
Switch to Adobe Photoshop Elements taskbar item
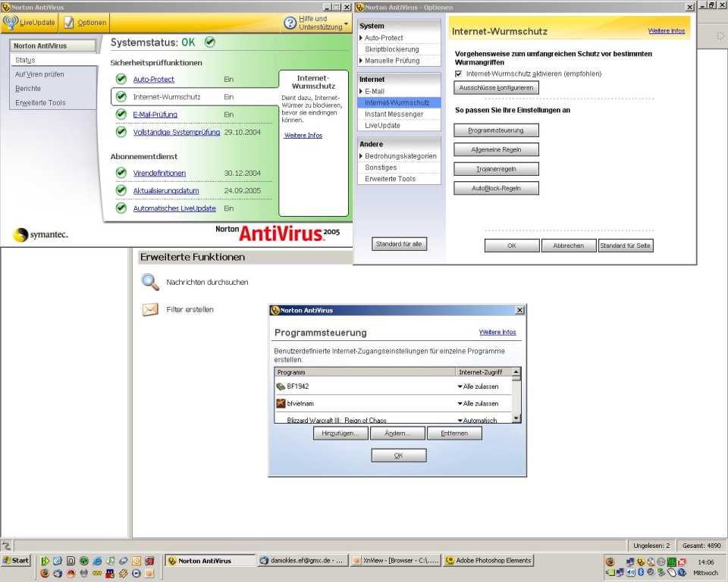click(488, 561)
